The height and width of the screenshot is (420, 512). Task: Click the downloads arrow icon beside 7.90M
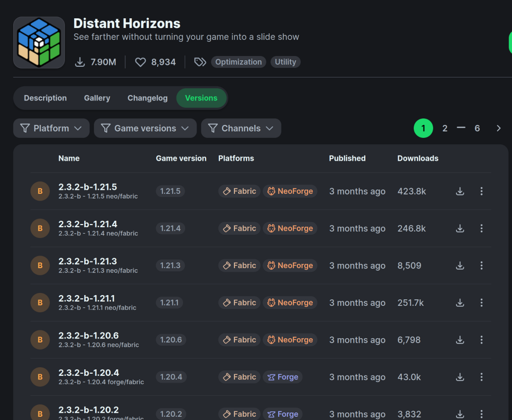coord(80,62)
